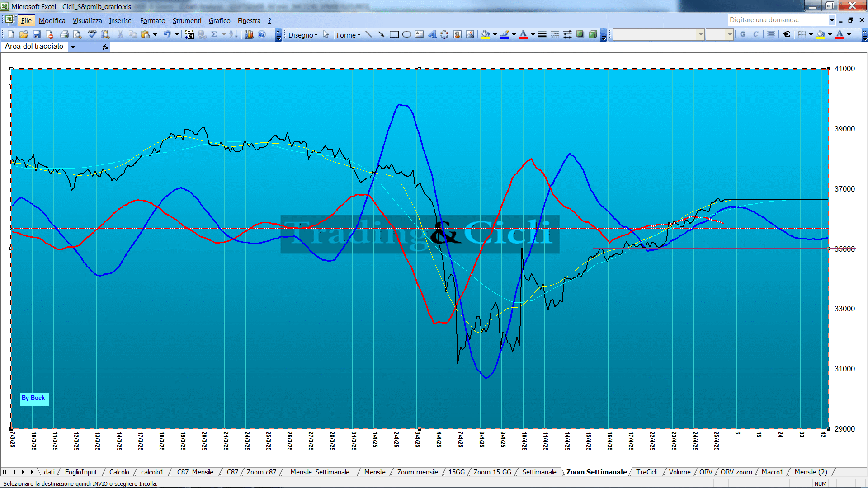The image size is (868, 488).
Task: Go to last sheet tab navigation arrow
Action: [x=32, y=472]
